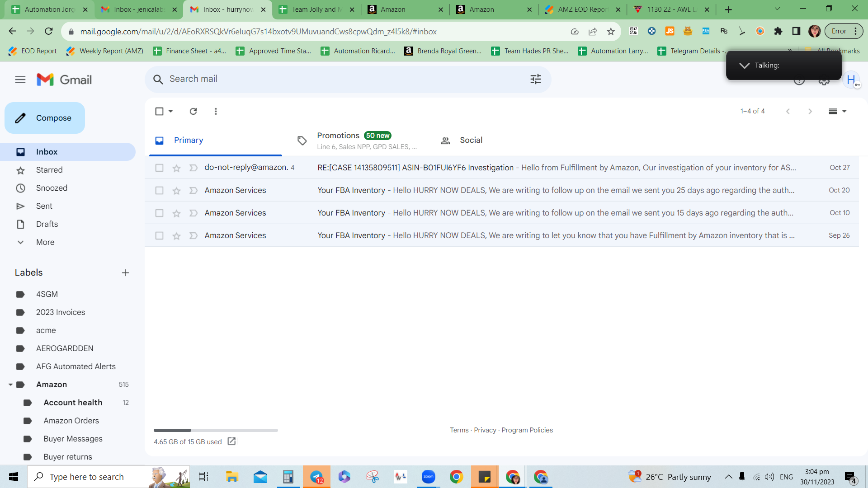Switch to the AMZ EOD Report browser tab
The image size is (868, 488).
coord(582,9)
